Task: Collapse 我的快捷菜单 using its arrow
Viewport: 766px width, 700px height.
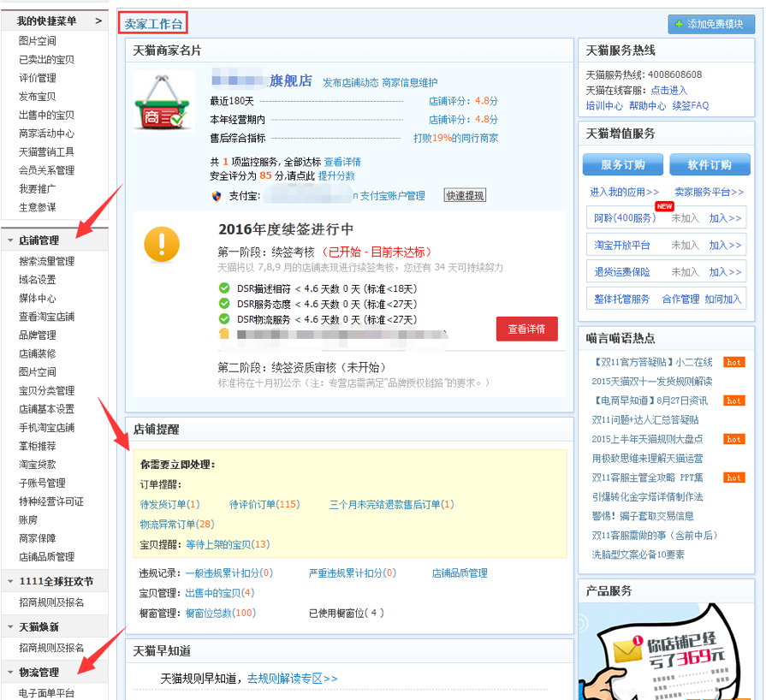Action: pos(98,19)
